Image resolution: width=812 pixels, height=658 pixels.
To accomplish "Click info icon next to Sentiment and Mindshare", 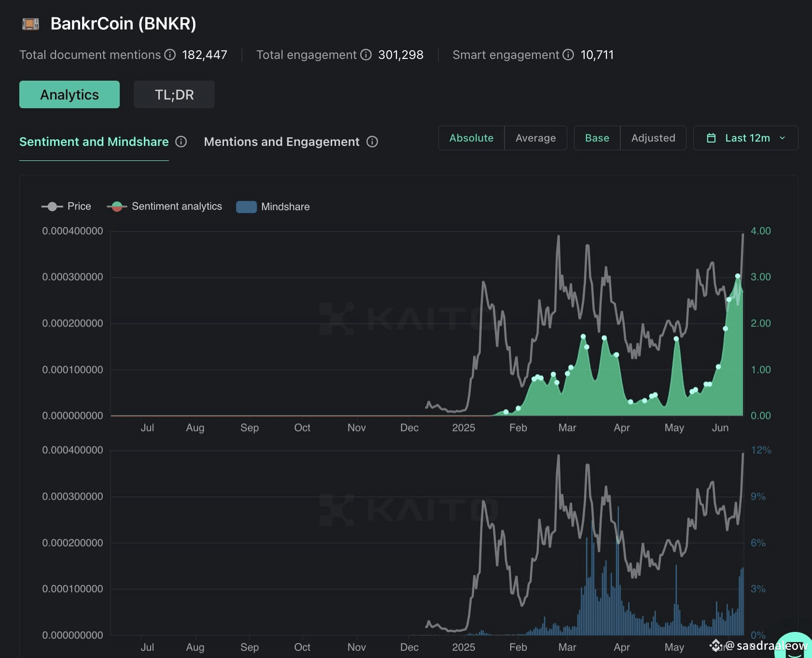I will (181, 142).
